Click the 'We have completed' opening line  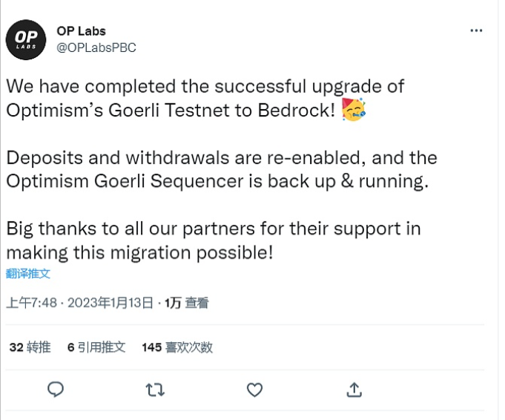pyautogui.click(x=205, y=86)
